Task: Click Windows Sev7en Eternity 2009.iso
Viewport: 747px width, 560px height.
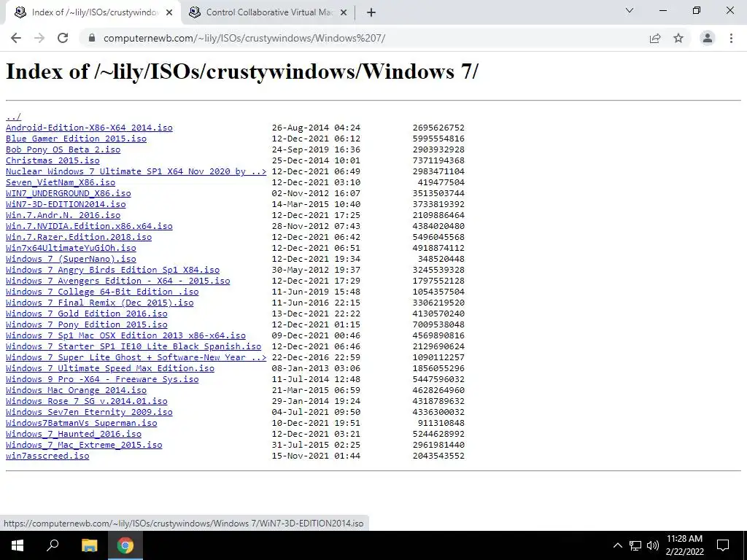Action: click(x=89, y=413)
